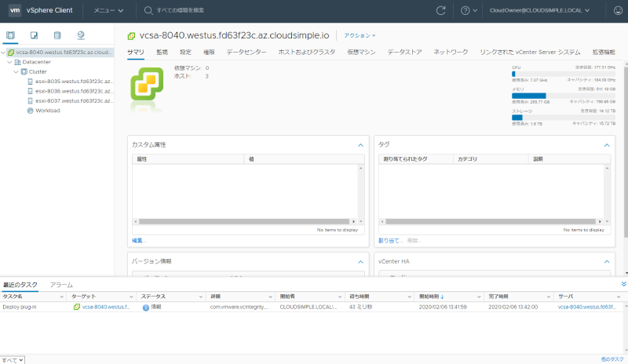Click the search magnifier icon
The width and height of the screenshot is (628, 364).
point(148,10)
